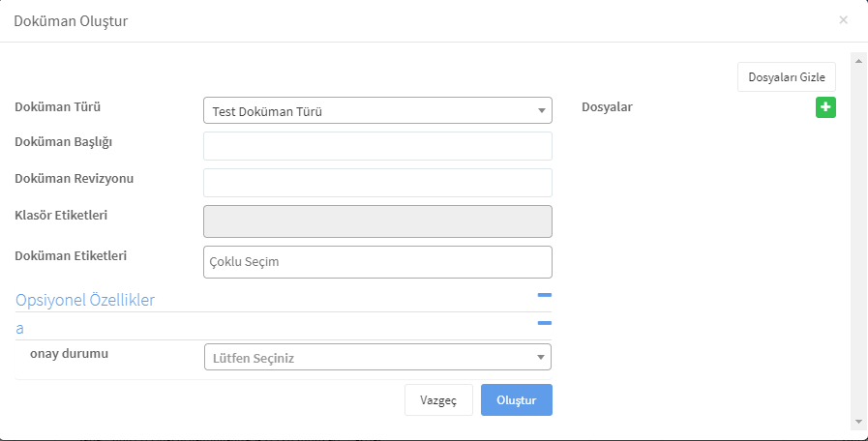Click the Opsiyonel Özellikler section heading

(x=85, y=300)
